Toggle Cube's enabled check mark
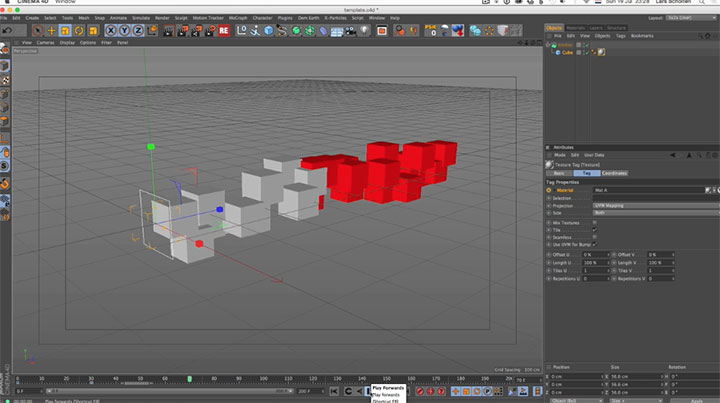This screenshot has height=403, width=720. click(x=587, y=52)
